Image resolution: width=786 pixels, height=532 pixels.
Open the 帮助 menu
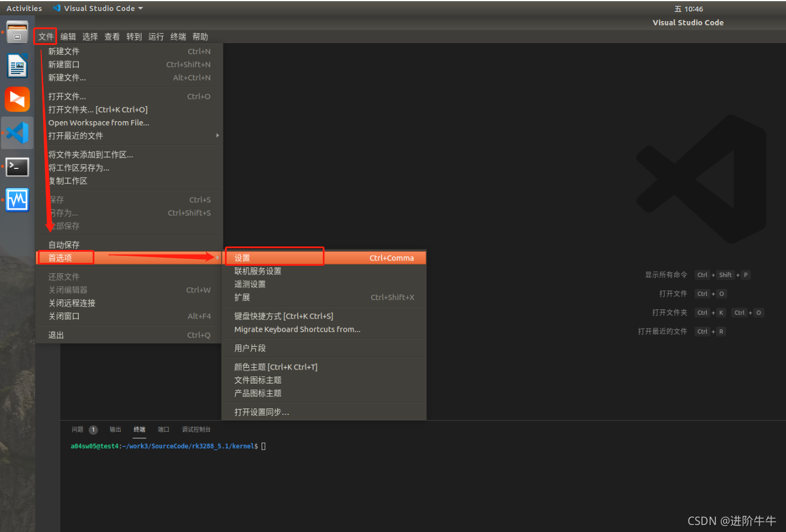click(200, 37)
